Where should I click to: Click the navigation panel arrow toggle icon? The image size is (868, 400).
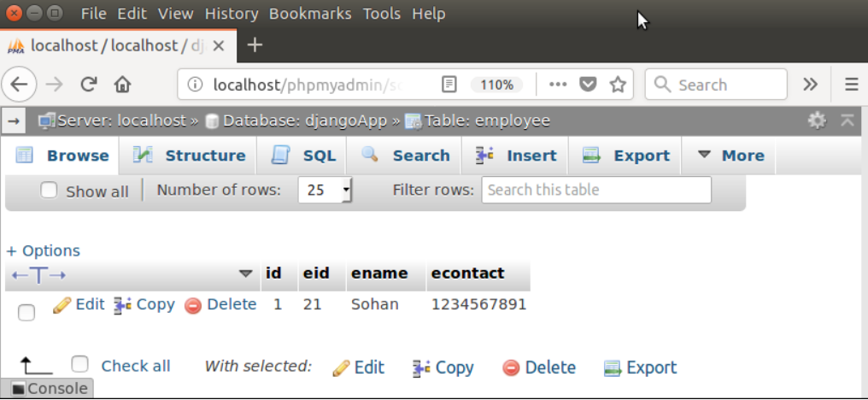14,121
